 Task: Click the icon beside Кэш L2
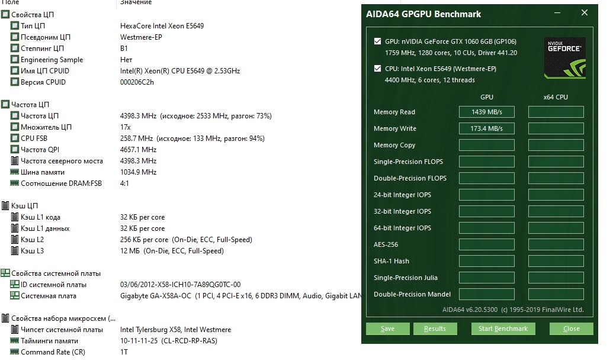tap(14, 240)
